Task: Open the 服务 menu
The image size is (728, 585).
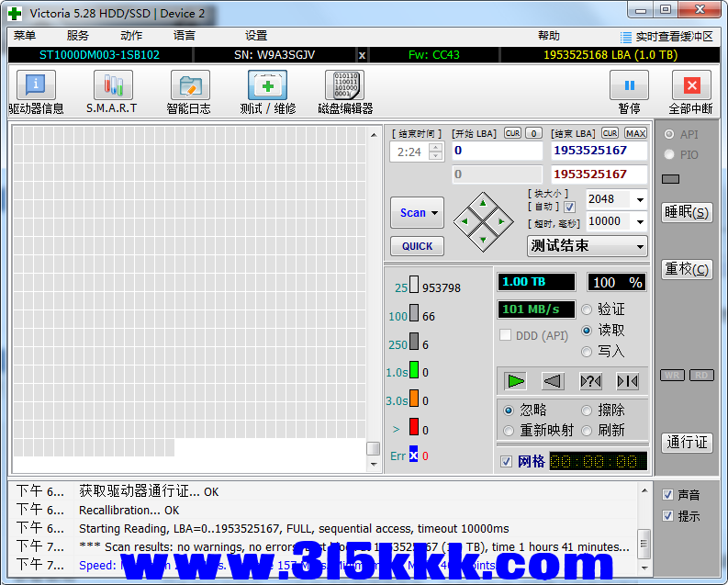Action: (77, 36)
